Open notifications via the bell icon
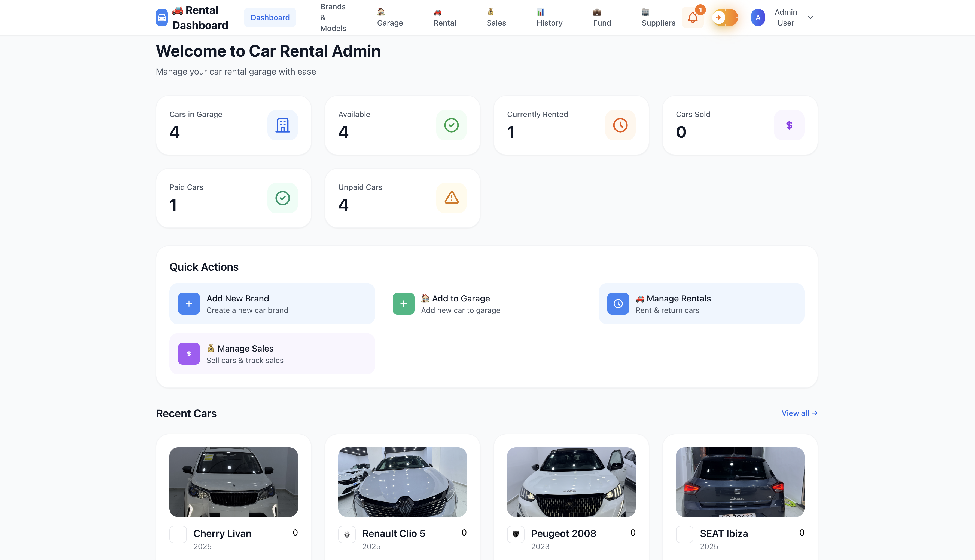The image size is (975, 560). 693,17
